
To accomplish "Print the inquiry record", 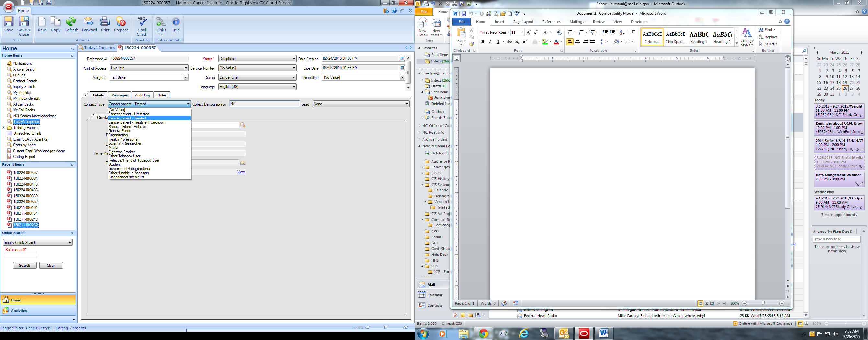I will [105, 24].
